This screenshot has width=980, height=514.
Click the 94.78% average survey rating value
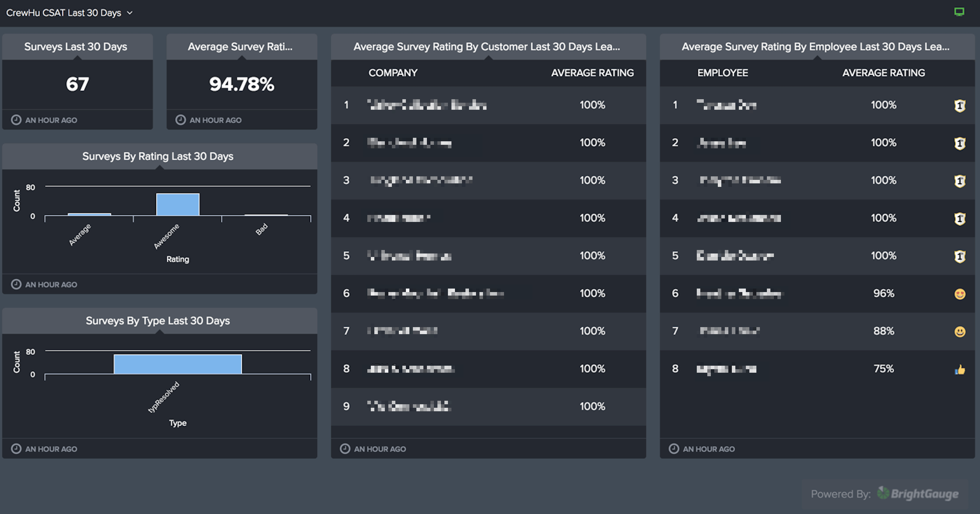tap(241, 84)
